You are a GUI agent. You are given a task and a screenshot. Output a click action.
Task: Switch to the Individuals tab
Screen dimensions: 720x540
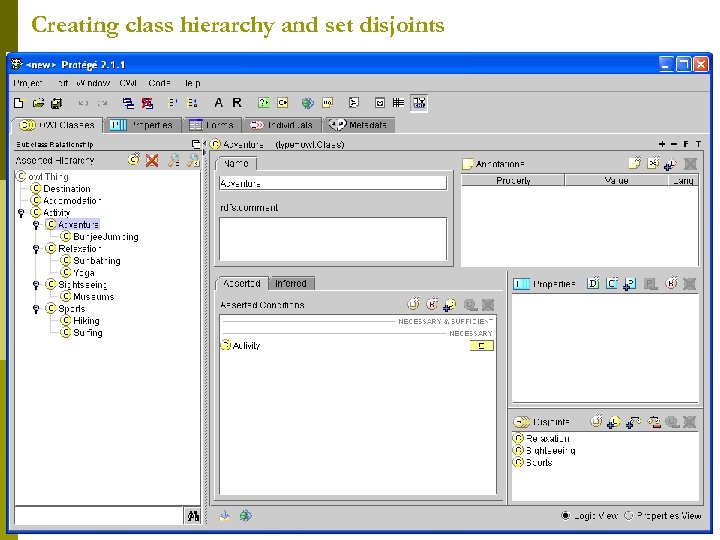[x=282, y=125]
